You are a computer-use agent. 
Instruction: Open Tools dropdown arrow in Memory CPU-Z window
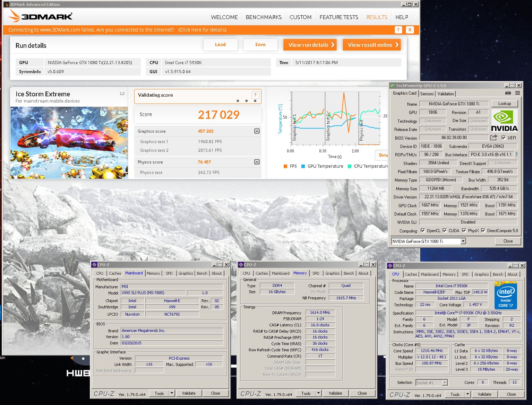318,393
